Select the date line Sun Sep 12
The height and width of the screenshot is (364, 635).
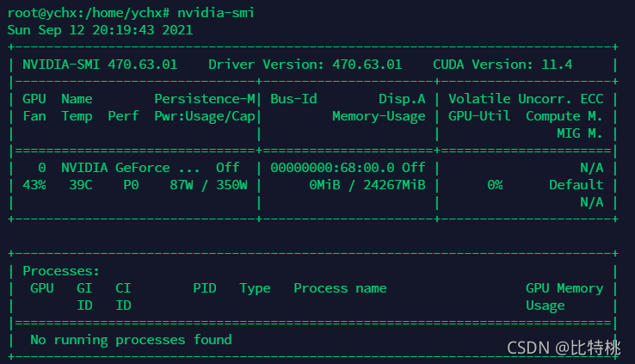(x=100, y=30)
